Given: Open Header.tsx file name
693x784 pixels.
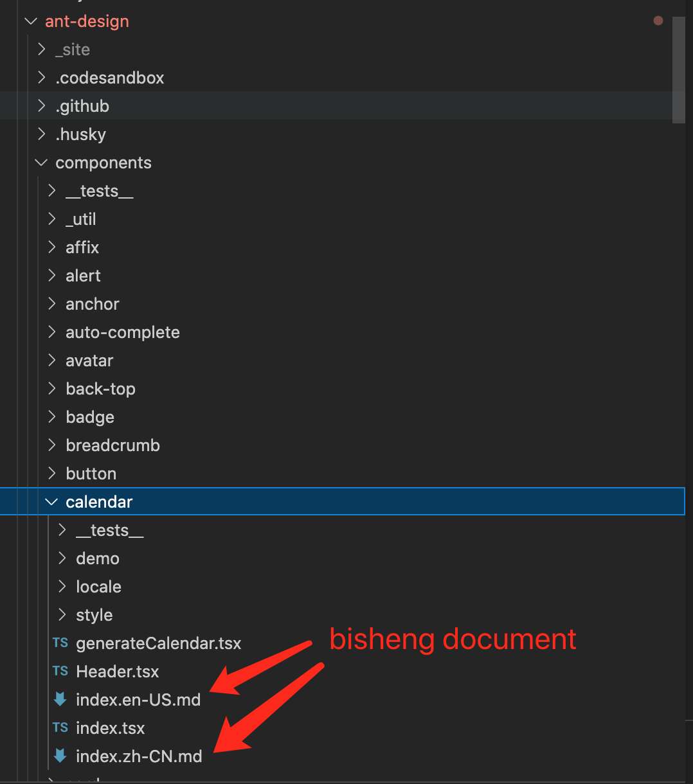Looking at the screenshot, I should pyautogui.click(x=118, y=672).
